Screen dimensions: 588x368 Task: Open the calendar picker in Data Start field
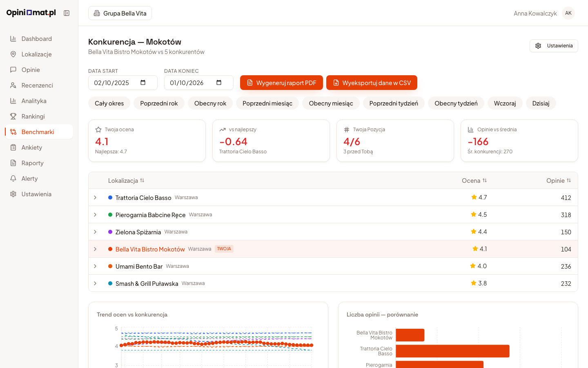tap(143, 83)
